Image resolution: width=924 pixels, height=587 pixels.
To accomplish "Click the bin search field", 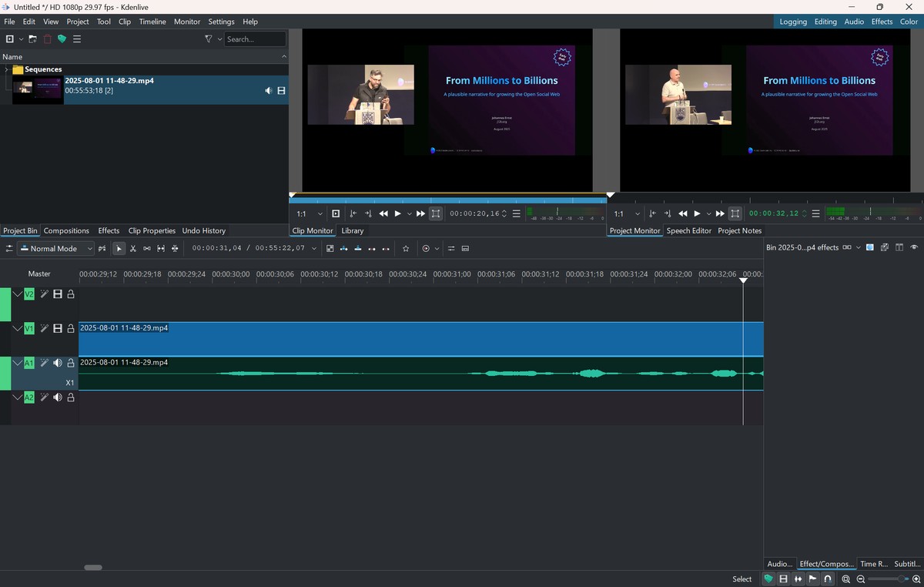I will (x=255, y=39).
